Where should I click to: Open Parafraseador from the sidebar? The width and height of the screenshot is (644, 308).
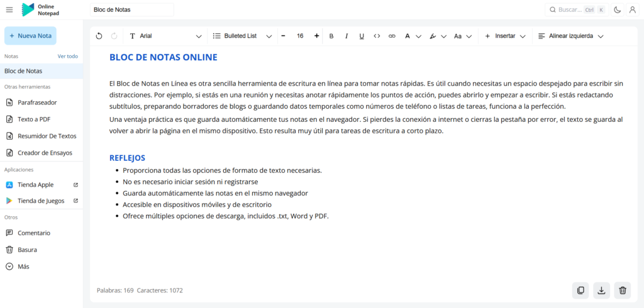click(x=38, y=102)
